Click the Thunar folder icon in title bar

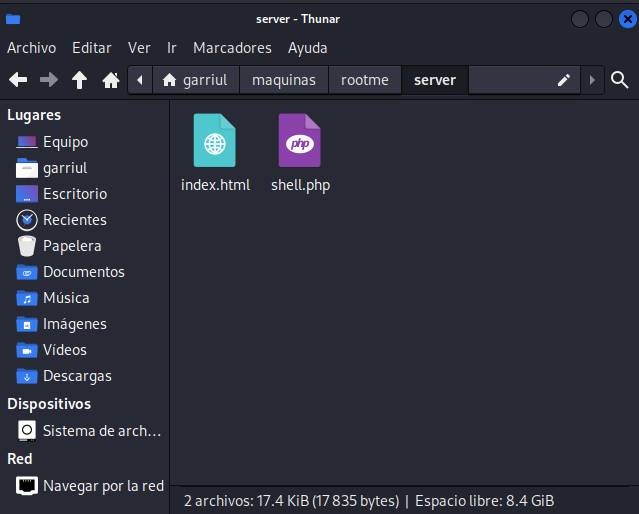pyautogui.click(x=13, y=19)
